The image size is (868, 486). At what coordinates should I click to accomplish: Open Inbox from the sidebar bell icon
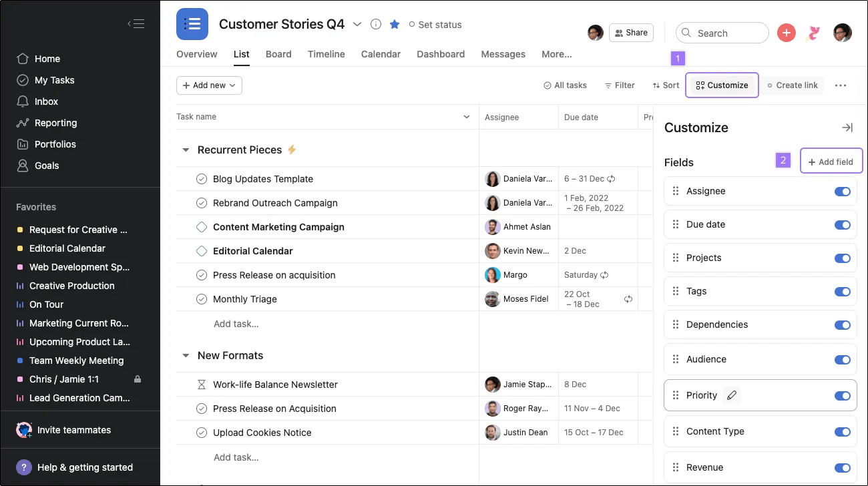click(x=23, y=101)
